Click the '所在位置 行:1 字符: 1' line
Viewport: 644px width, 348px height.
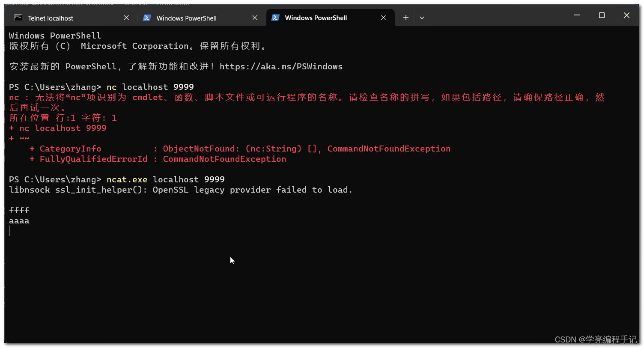tap(63, 118)
